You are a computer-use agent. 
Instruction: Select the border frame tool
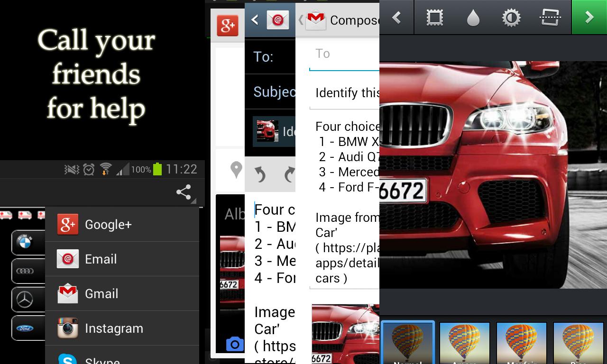pos(434,18)
